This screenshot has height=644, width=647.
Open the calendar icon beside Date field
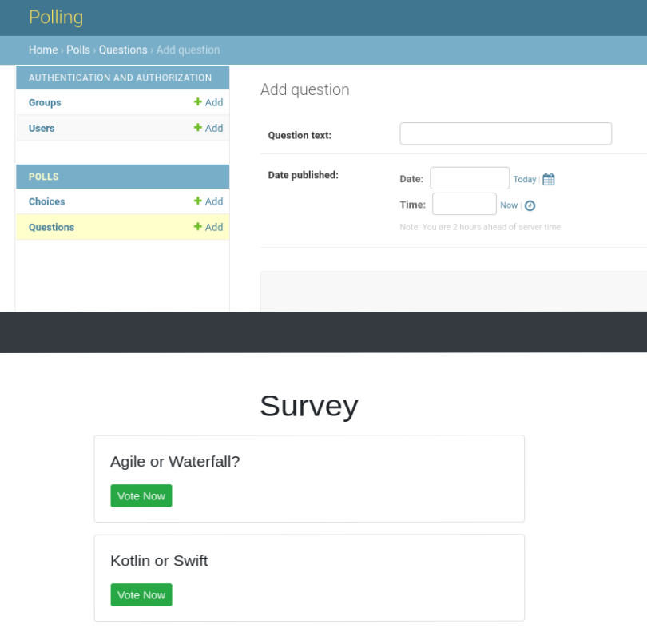click(x=549, y=179)
